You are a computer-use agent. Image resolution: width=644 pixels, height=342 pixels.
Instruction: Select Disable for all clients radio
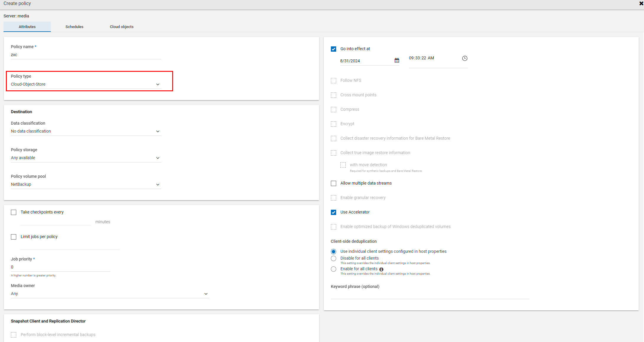coord(334,258)
